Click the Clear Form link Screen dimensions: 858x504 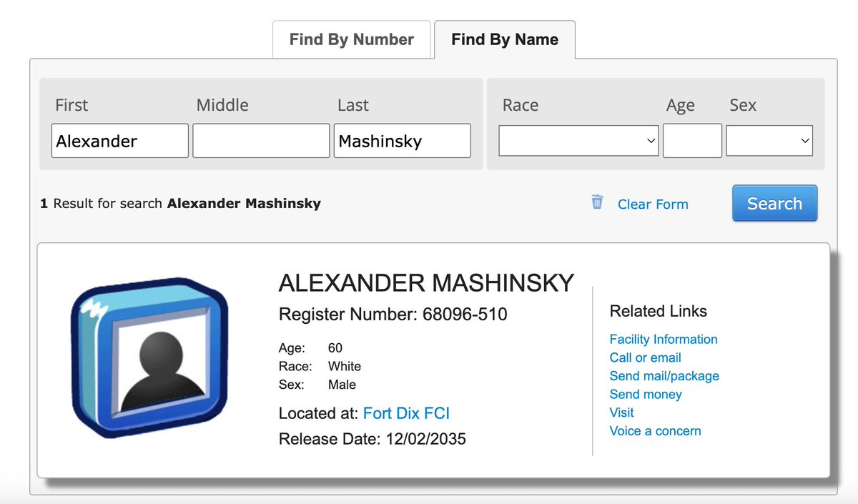pos(653,204)
